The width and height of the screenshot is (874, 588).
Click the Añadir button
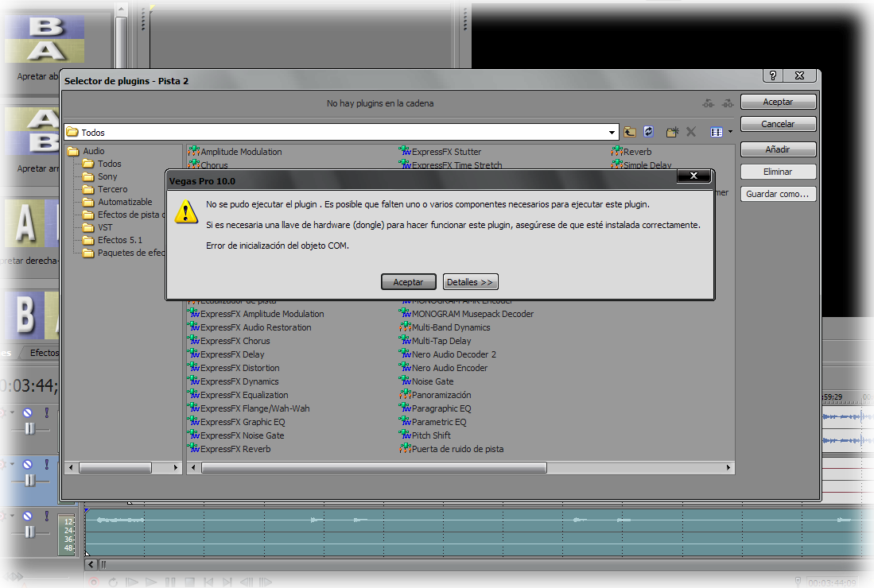[x=778, y=149]
